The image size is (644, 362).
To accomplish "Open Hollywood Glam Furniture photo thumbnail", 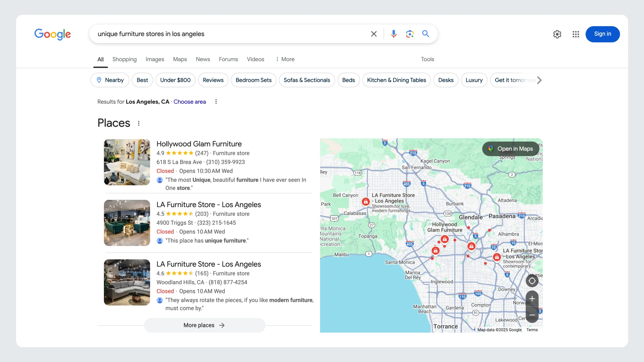I will 127,162.
